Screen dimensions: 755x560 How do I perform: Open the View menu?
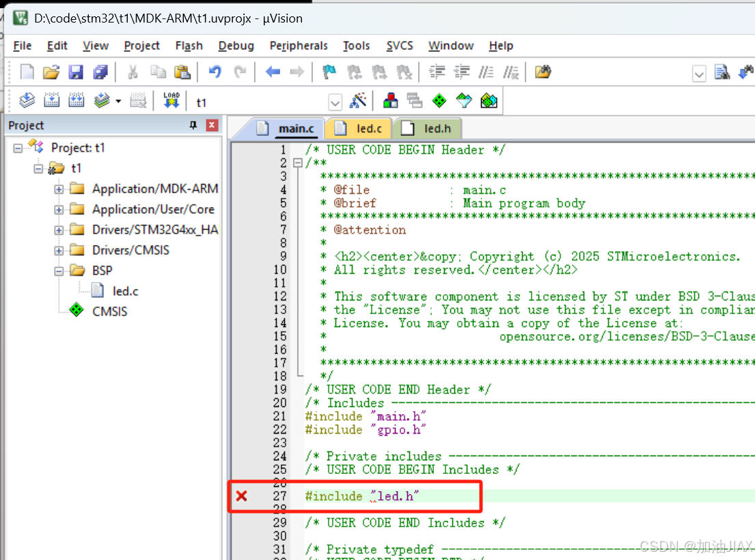96,46
